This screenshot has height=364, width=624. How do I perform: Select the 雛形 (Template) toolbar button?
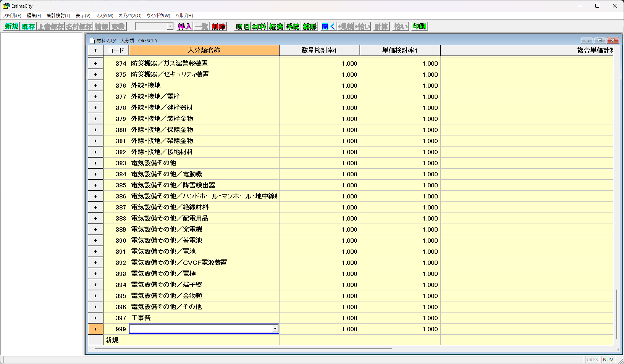point(310,26)
